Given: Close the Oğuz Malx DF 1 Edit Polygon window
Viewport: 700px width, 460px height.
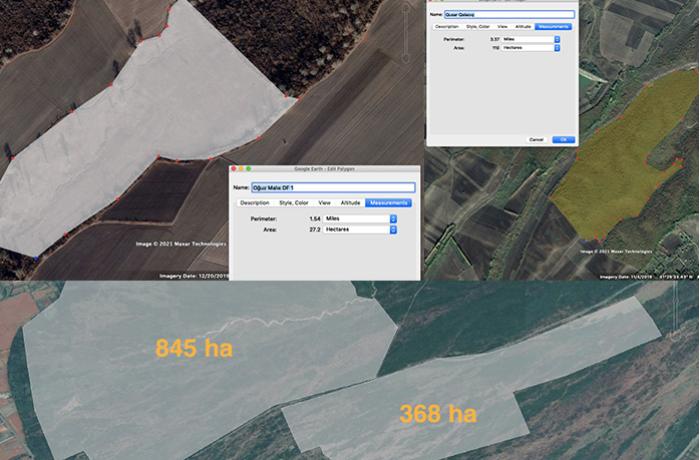Looking at the screenshot, I should click(x=234, y=169).
